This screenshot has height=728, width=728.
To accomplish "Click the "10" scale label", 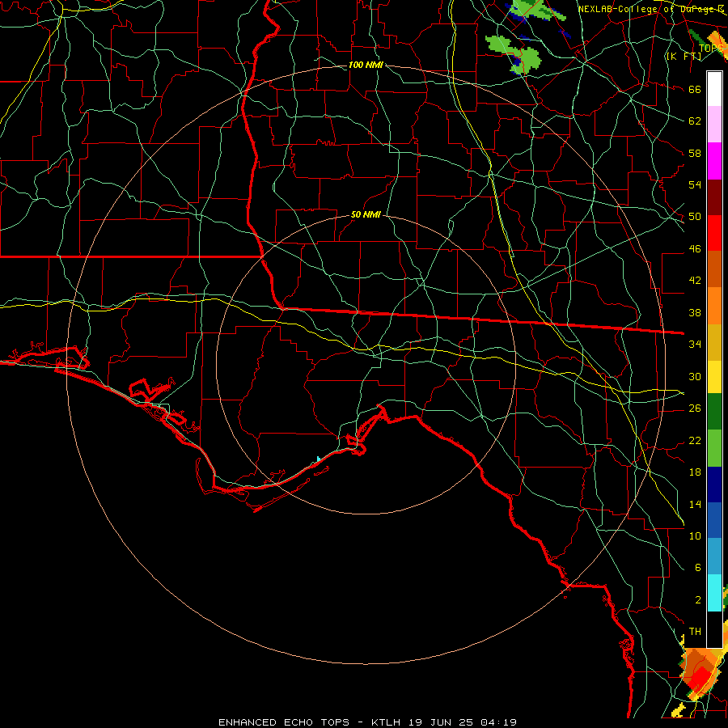I will point(695,535).
